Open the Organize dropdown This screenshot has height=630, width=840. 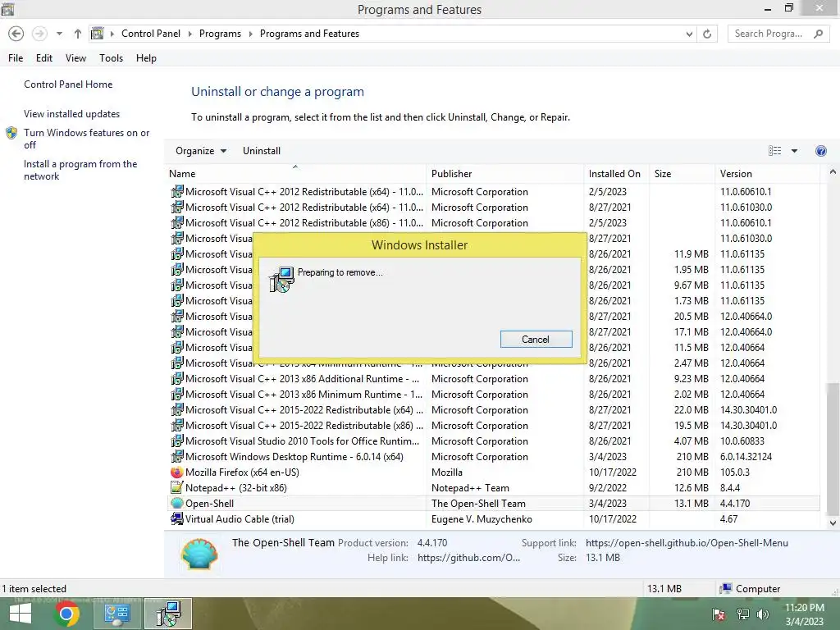click(x=201, y=151)
